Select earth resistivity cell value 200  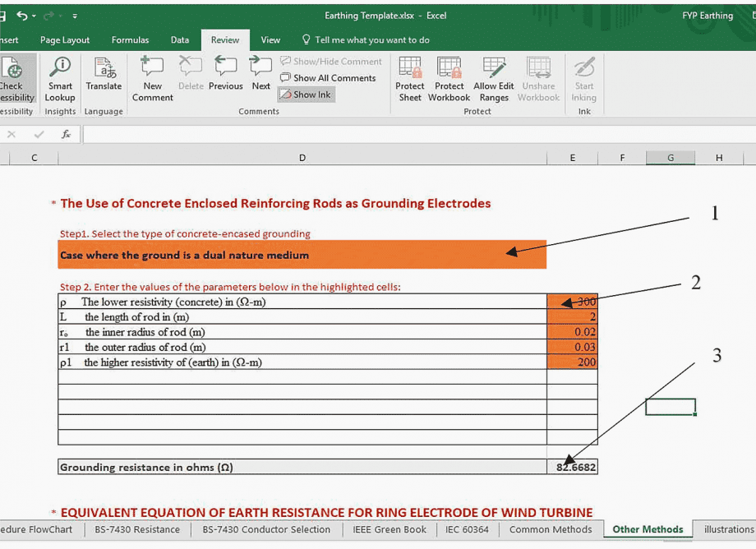tap(572, 362)
